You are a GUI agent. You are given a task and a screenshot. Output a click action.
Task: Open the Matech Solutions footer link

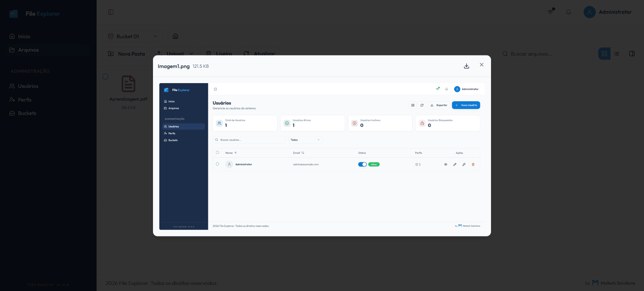point(613,283)
